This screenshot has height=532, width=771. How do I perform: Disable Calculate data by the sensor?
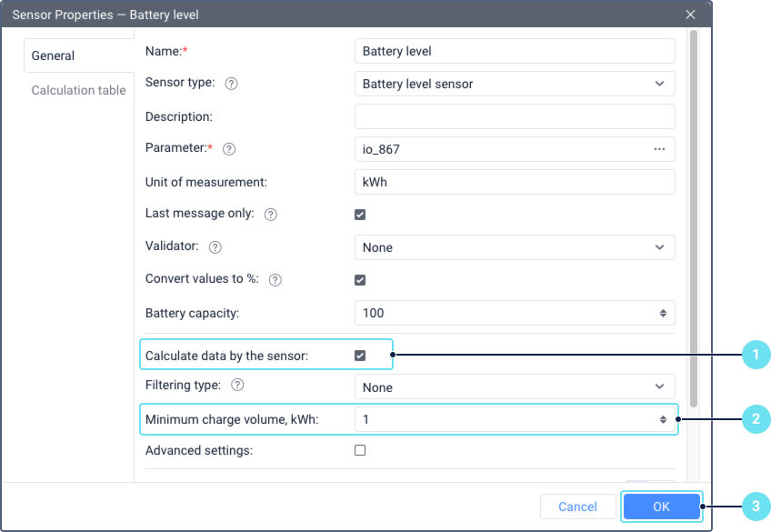click(x=360, y=356)
